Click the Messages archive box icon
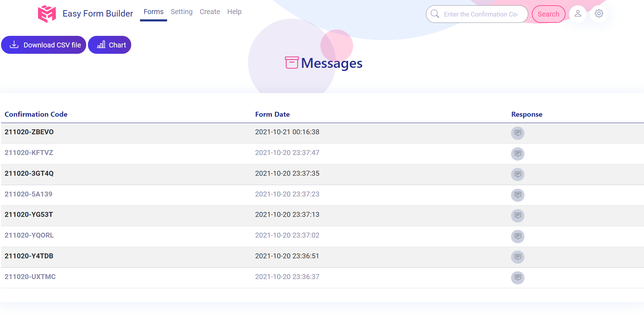The image size is (644, 323). 292,63
